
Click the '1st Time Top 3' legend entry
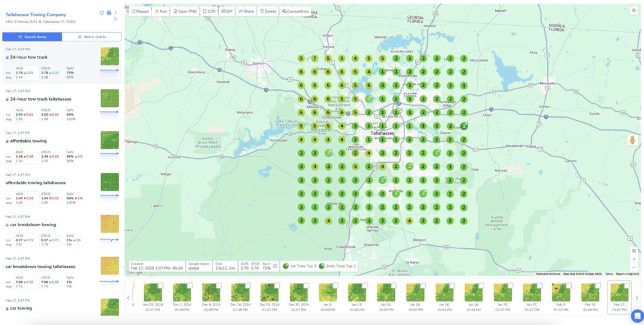tap(300, 267)
